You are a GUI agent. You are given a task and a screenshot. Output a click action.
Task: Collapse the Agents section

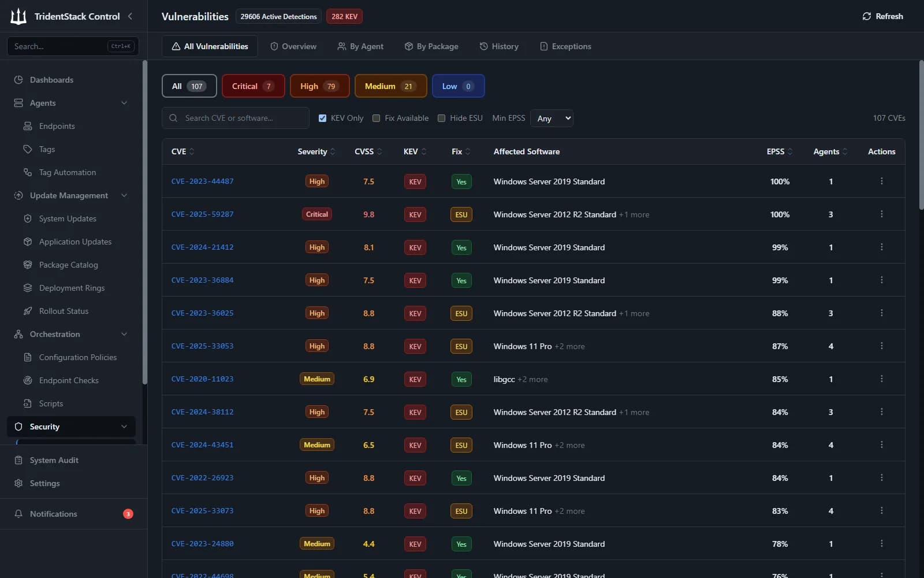pos(124,103)
